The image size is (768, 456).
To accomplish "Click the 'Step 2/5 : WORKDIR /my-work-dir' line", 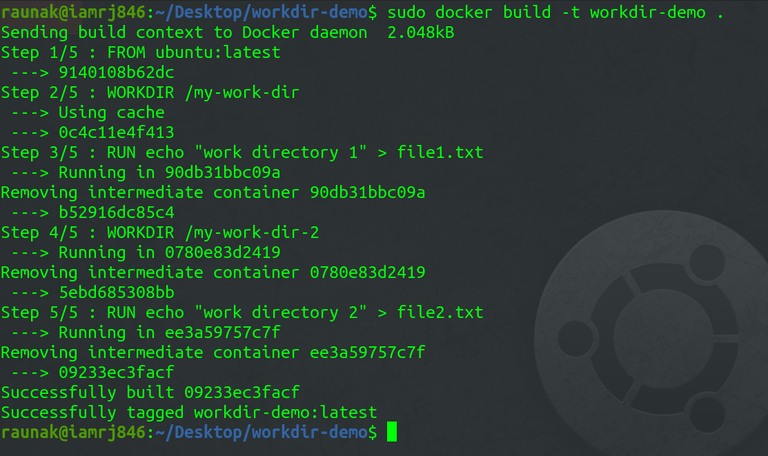I will pyautogui.click(x=150, y=93).
